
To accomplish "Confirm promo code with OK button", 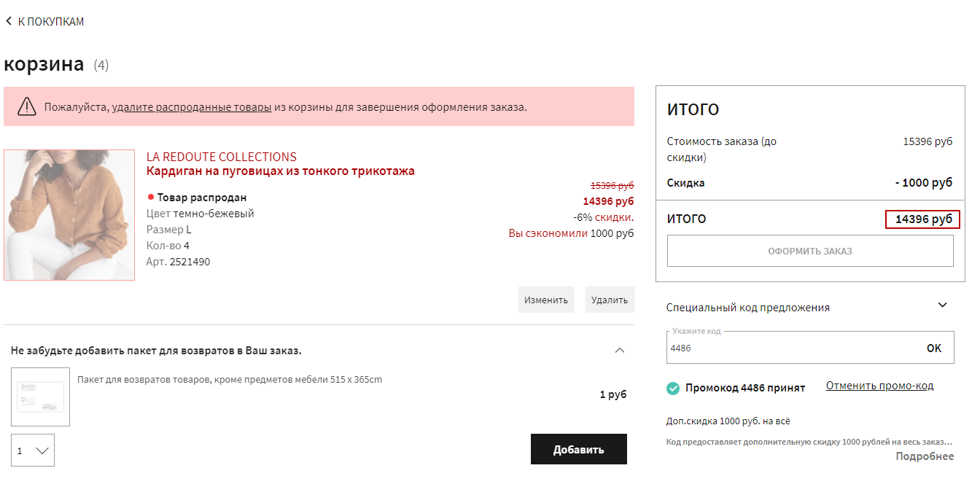I will [x=934, y=348].
